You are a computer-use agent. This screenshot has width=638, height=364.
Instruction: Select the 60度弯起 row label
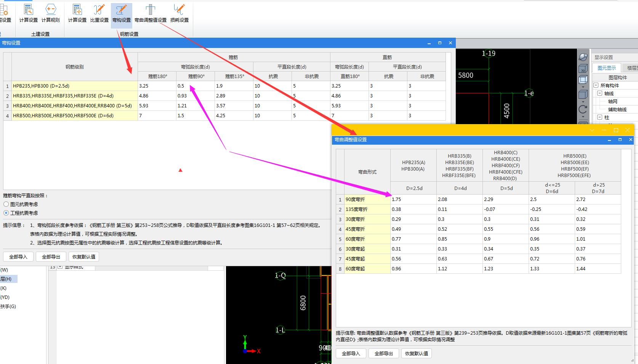pyautogui.click(x=367, y=269)
